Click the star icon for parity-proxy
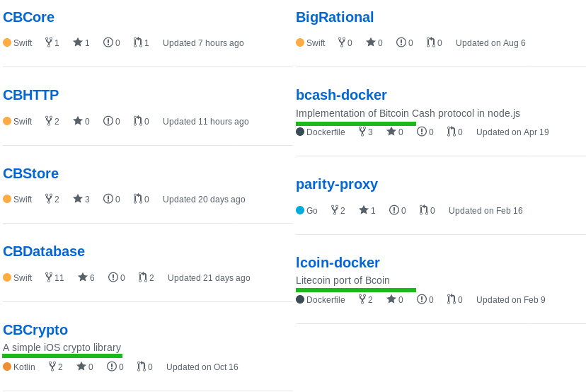The image size is (586, 392). click(363, 210)
